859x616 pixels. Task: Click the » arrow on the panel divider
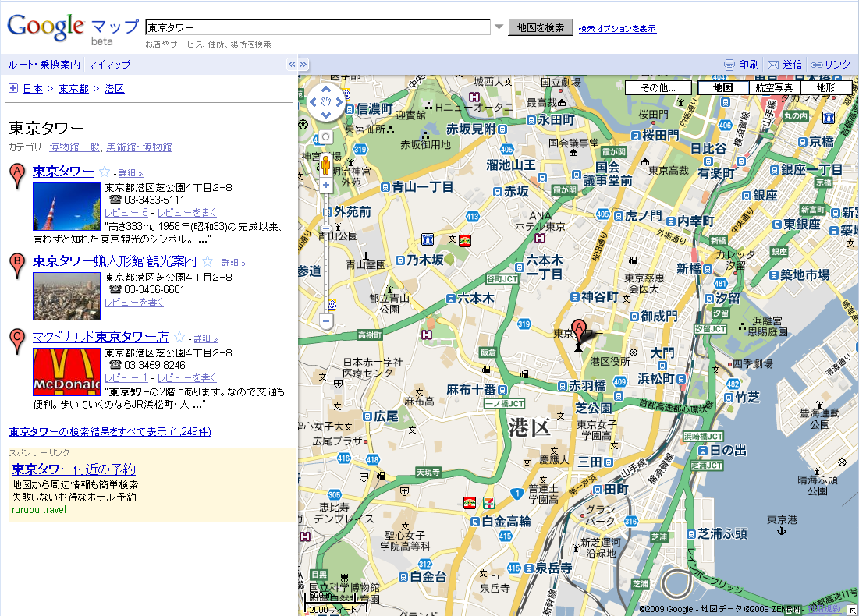point(303,64)
